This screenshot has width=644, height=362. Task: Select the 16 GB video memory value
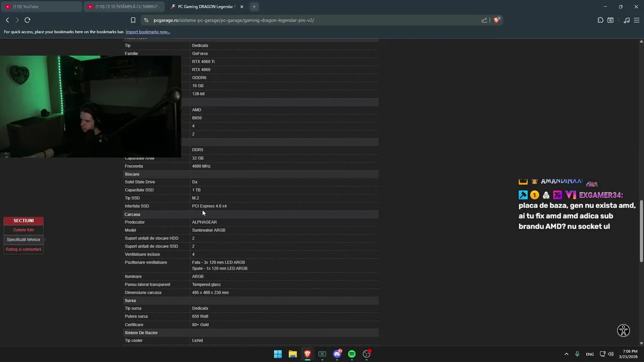tap(198, 85)
